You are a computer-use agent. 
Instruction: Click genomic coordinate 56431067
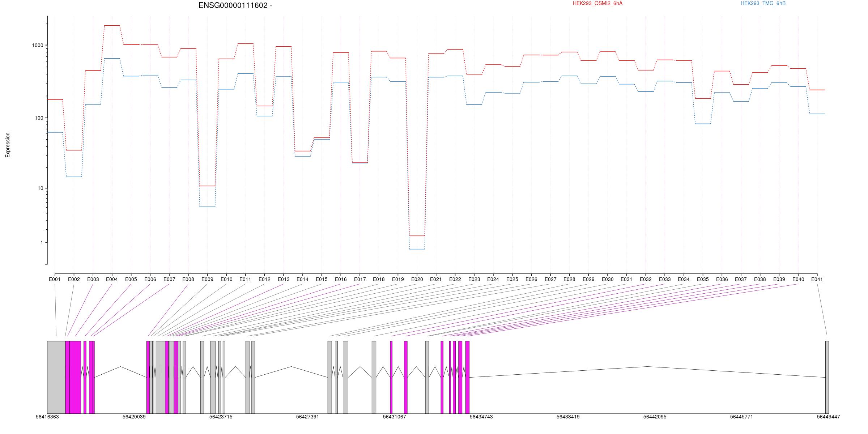[395, 417]
